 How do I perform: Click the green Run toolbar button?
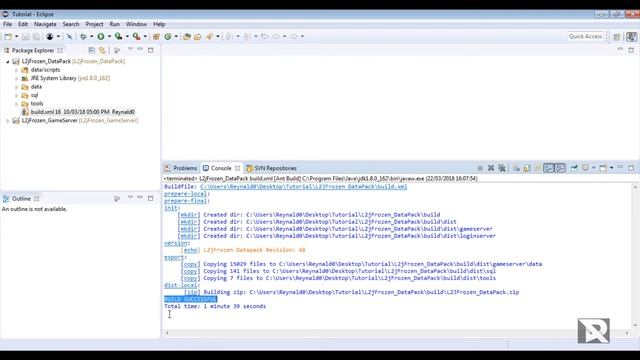click(x=100, y=36)
